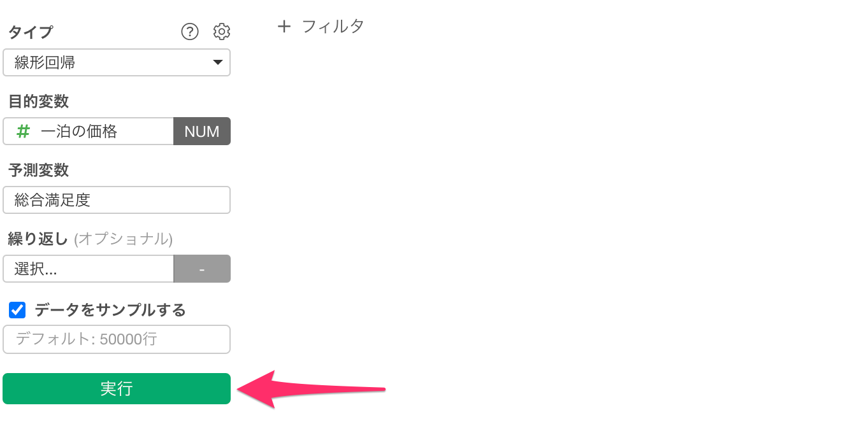This screenshot has height=424, width=868.
Task: Open the help question mark icon
Action: pos(190,32)
